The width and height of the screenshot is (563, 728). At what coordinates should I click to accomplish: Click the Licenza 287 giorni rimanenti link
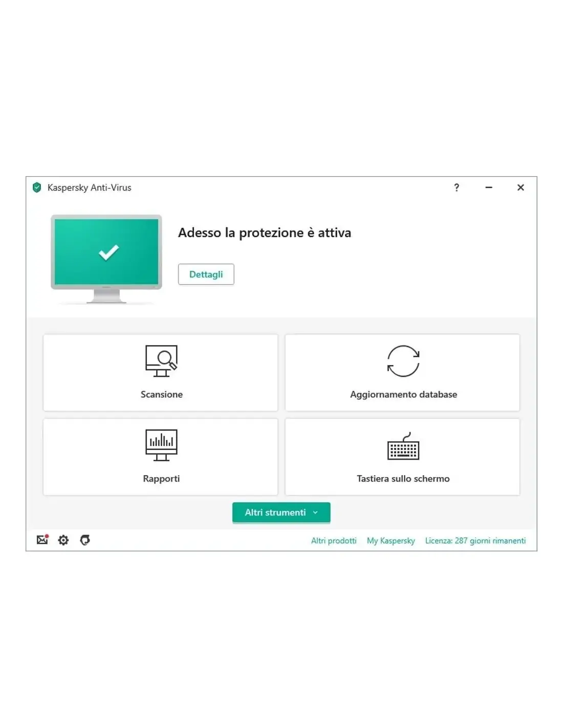click(475, 541)
